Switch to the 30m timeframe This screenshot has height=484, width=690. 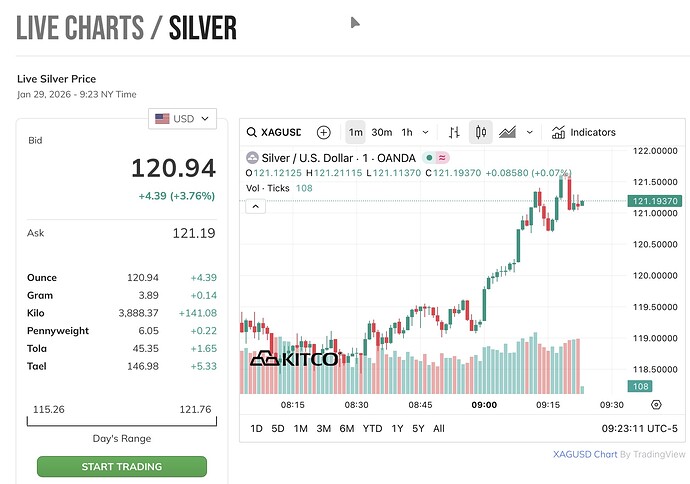tap(381, 132)
